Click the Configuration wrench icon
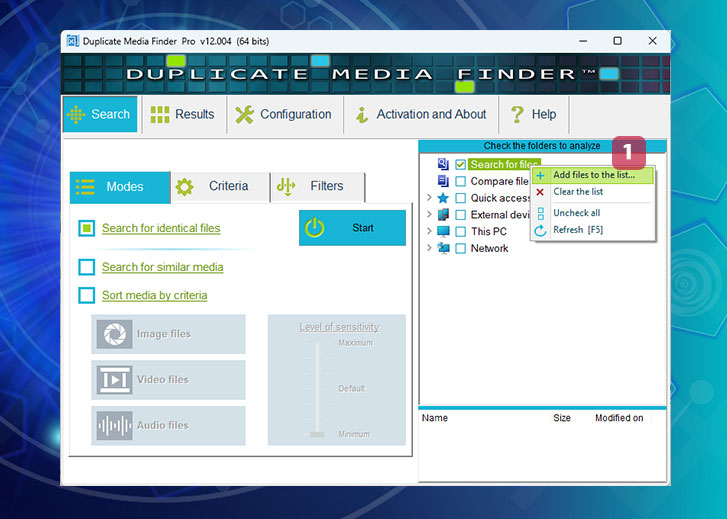Image resolution: width=727 pixels, height=519 pixels. click(x=244, y=115)
